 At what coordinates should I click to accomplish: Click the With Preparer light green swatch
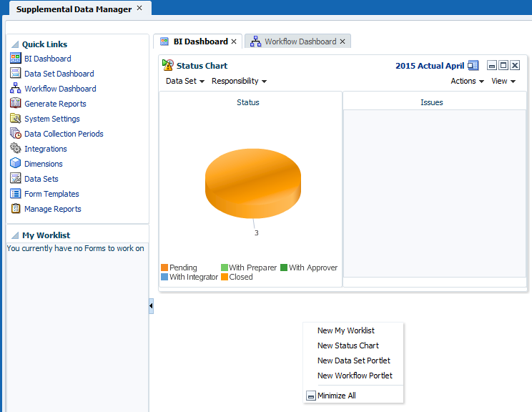pos(225,268)
